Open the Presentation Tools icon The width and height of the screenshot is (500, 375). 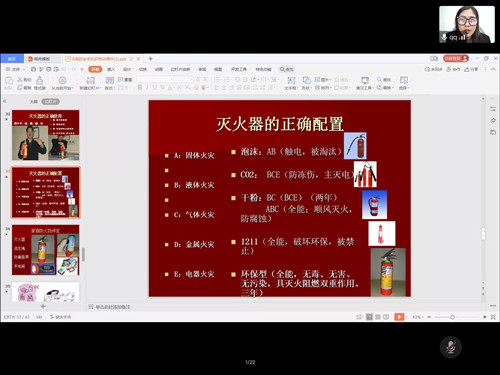point(365,80)
